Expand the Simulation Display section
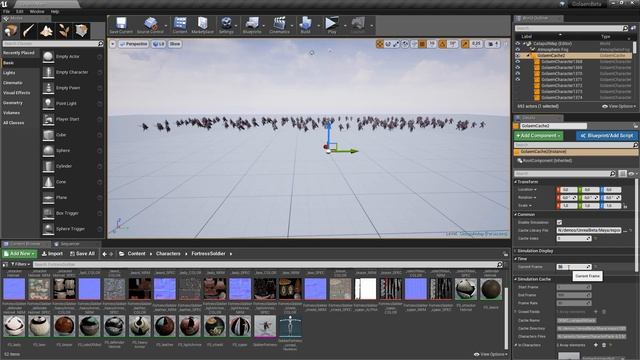 [x=516, y=251]
